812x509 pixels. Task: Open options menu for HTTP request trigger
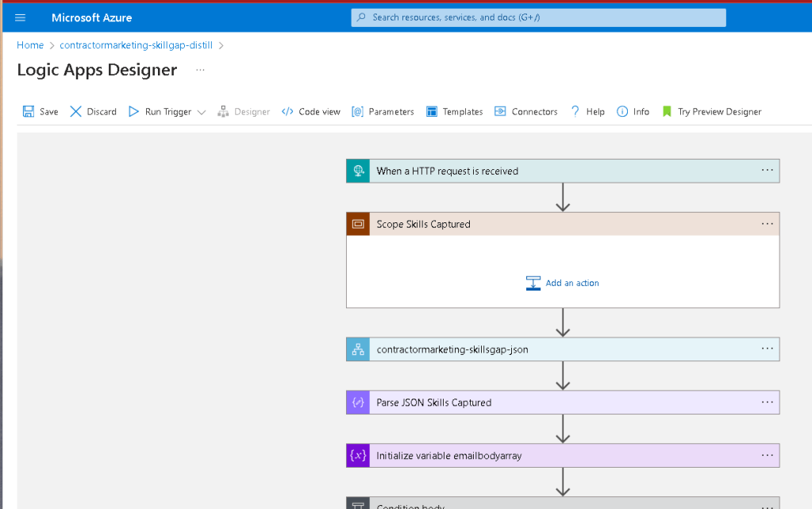coord(768,170)
